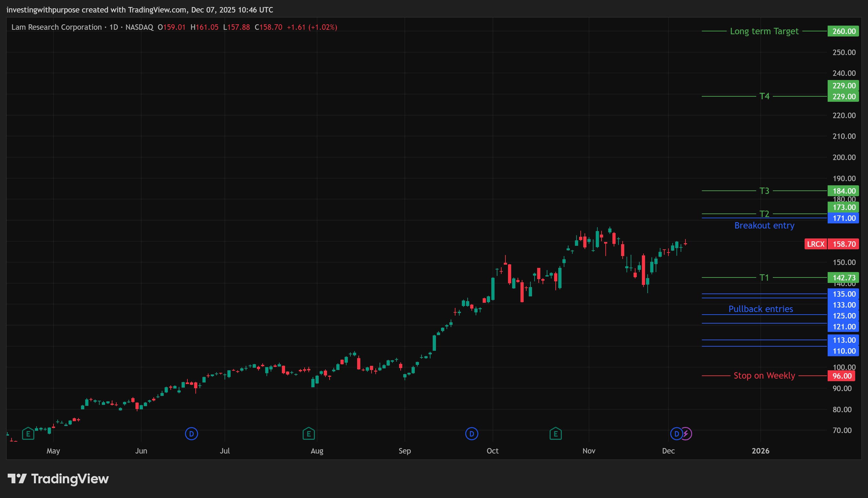868x498 pixels.
Task: Click the red 96.00 stop price tag
Action: click(842, 376)
